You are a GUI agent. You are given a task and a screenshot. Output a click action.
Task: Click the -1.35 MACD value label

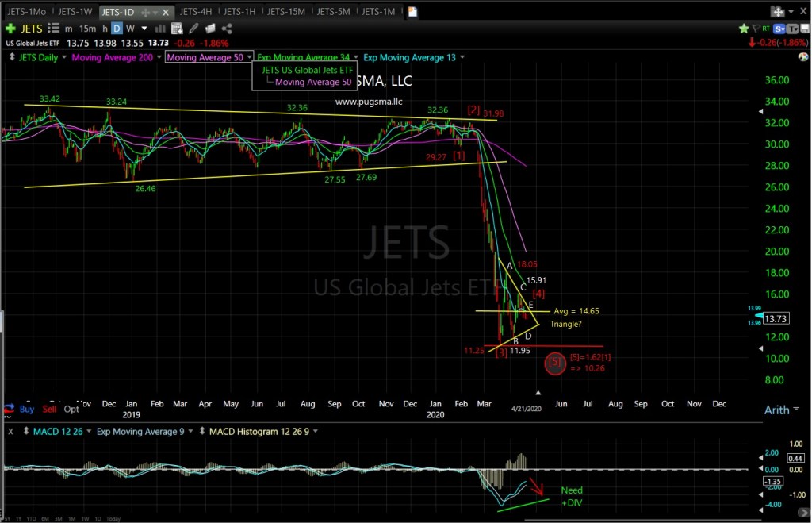[x=772, y=482]
